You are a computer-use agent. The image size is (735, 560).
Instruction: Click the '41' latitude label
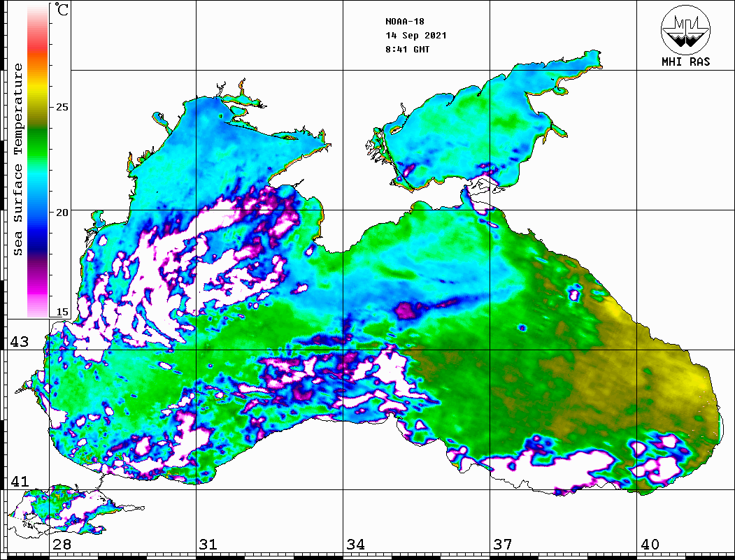(19, 481)
